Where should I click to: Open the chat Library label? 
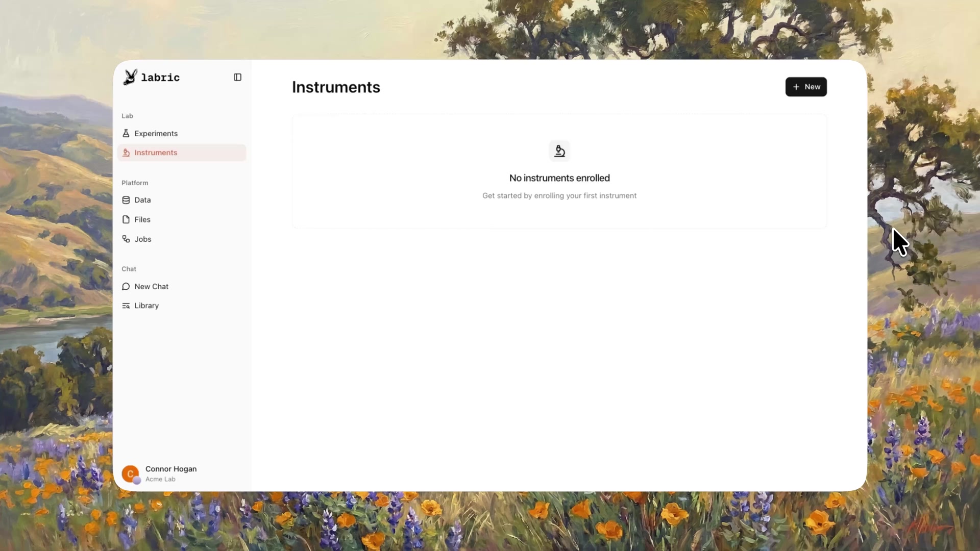coord(146,306)
